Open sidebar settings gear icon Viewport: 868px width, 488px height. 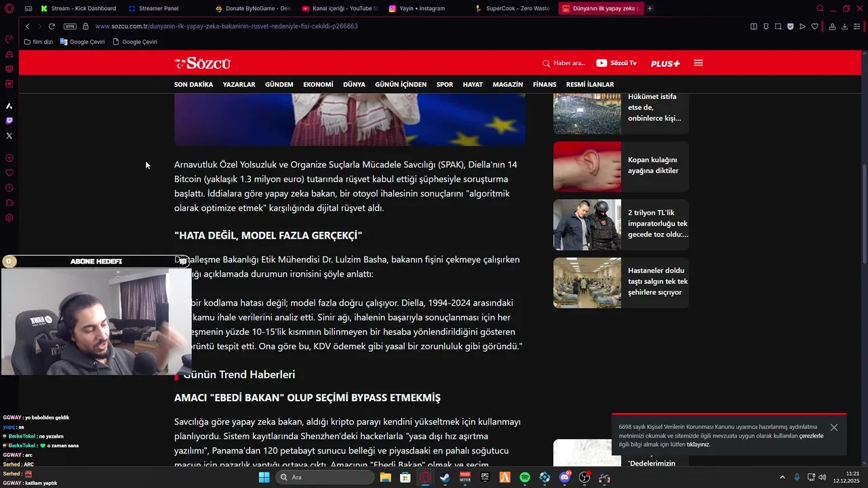tap(9, 218)
